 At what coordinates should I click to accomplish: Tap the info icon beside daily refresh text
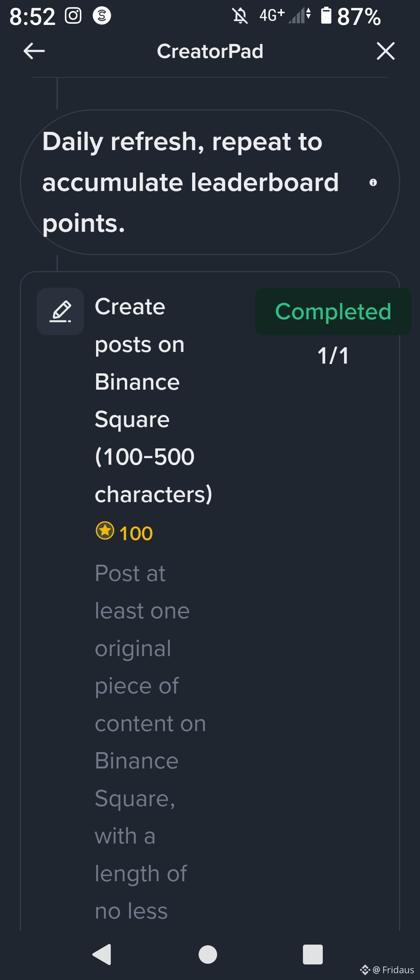(373, 182)
